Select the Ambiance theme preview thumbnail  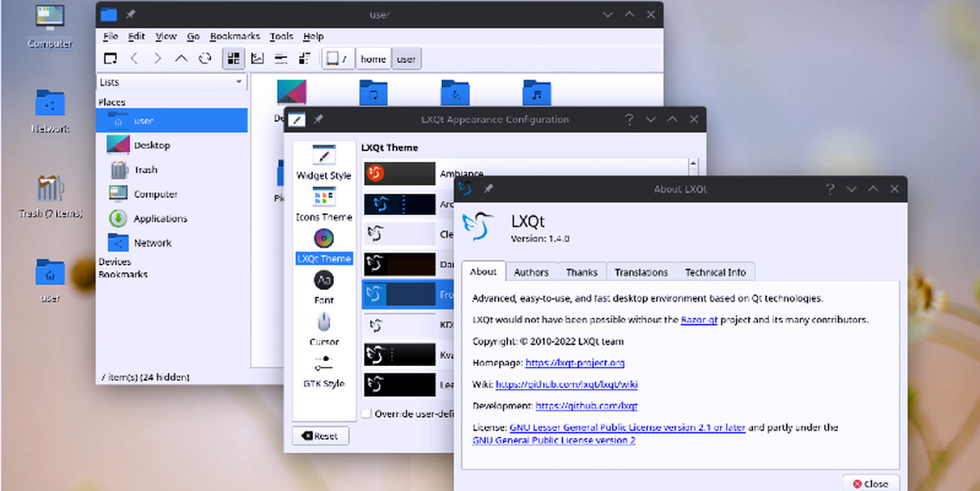click(x=399, y=173)
